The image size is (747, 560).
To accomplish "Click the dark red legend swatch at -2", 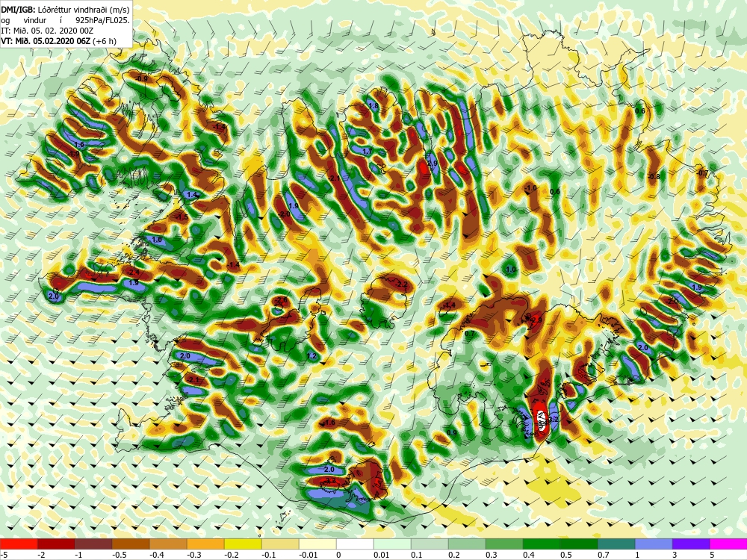I will tap(56, 544).
